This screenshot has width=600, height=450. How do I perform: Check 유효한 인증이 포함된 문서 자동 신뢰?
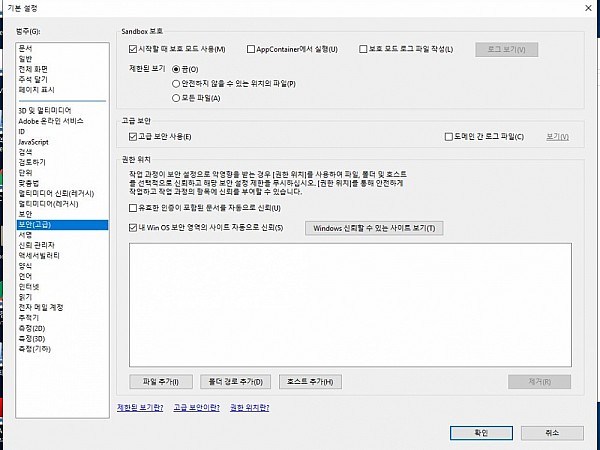coord(134,208)
